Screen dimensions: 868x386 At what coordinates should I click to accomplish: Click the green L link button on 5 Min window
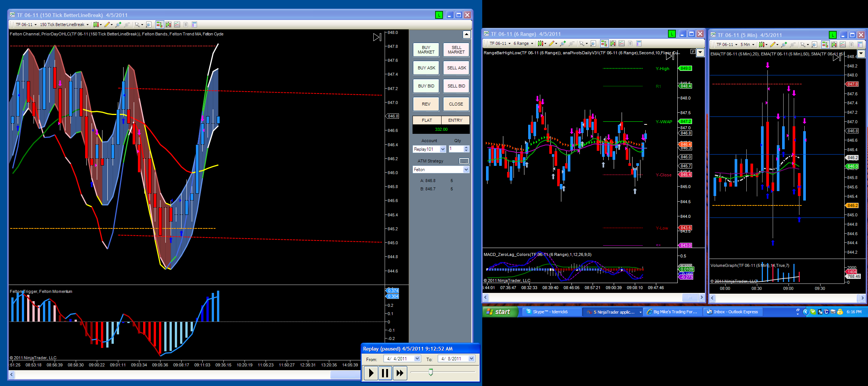tap(833, 35)
